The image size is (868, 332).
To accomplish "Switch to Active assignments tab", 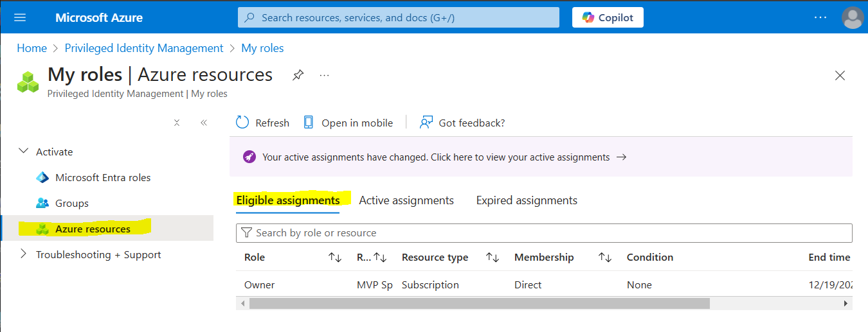I will point(406,200).
